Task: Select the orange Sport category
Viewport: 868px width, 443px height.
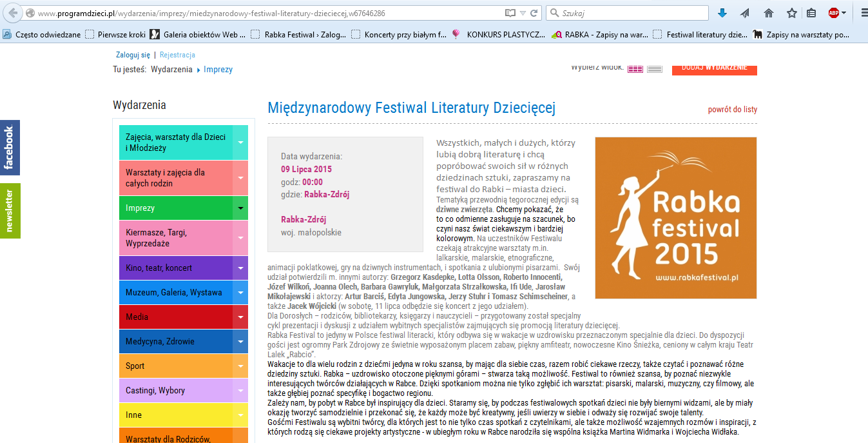Action: coord(176,366)
